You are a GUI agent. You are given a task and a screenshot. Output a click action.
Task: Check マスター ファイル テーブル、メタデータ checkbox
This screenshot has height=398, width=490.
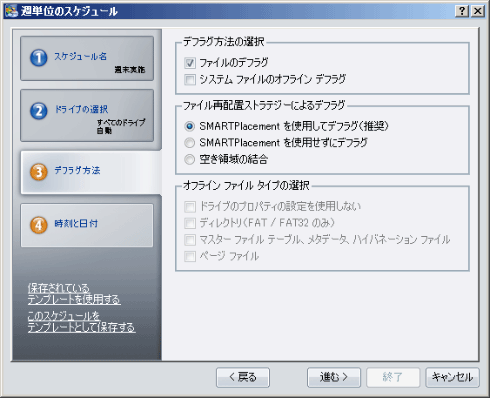(190, 240)
